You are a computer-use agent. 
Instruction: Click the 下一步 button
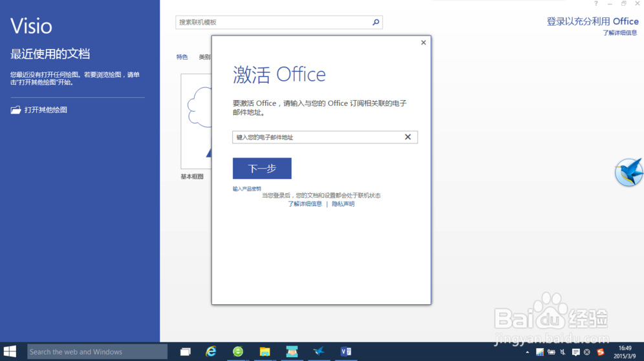(x=262, y=168)
